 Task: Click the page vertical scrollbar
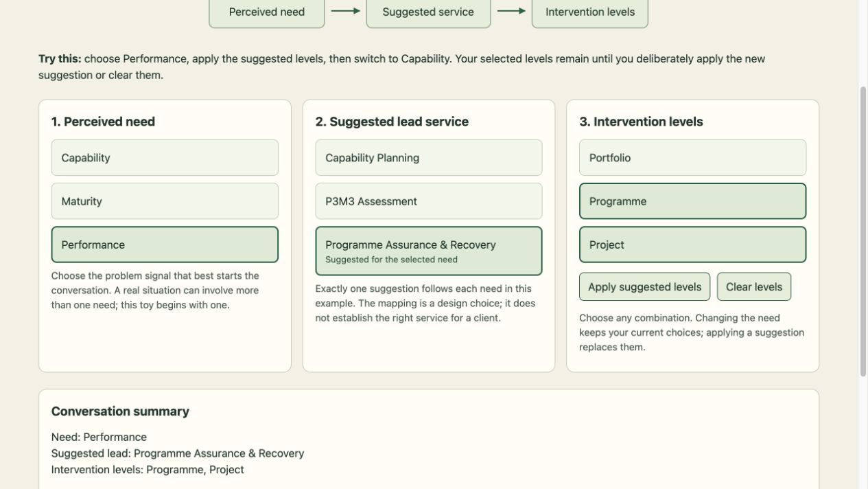click(x=863, y=232)
